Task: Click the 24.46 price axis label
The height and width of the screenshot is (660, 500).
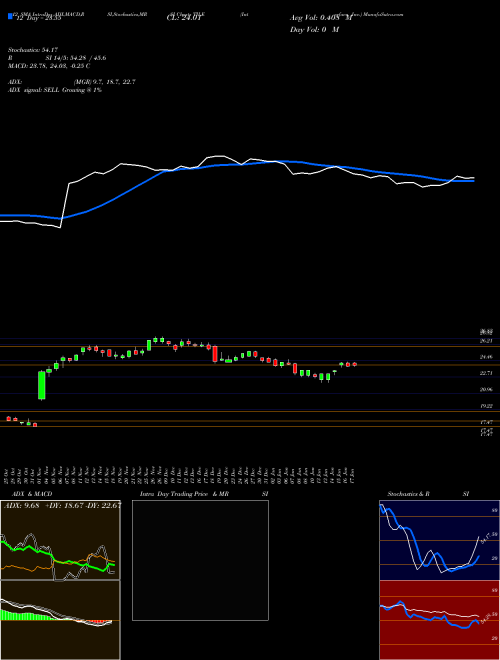Action: pos(486,357)
